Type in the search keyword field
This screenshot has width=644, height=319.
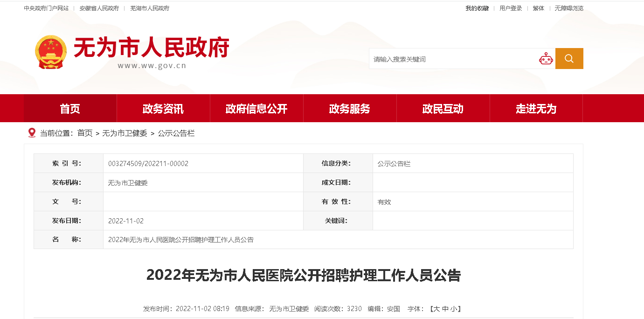pos(452,59)
